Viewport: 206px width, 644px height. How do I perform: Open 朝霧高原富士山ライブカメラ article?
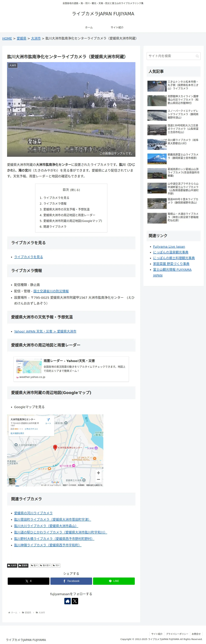coord(173,159)
